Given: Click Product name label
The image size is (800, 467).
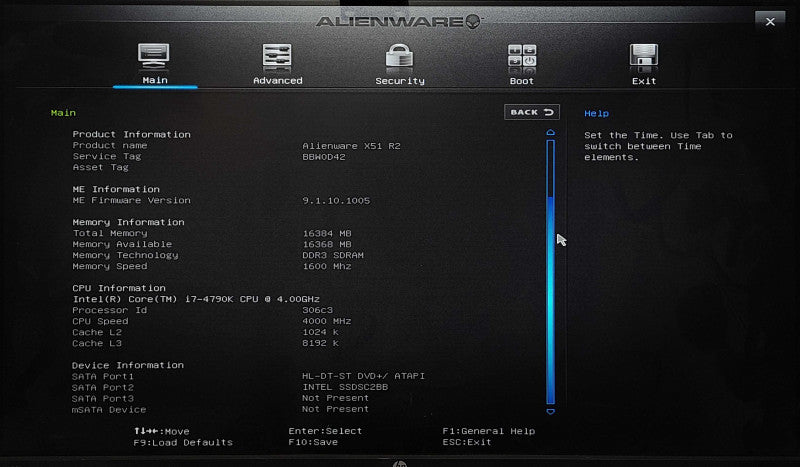Looking at the screenshot, I should pos(110,145).
